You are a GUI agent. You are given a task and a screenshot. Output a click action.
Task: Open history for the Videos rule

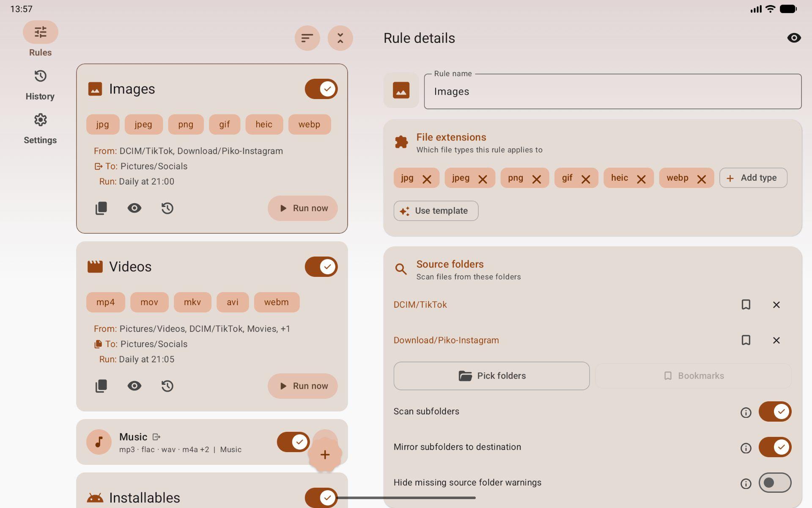click(x=167, y=386)
